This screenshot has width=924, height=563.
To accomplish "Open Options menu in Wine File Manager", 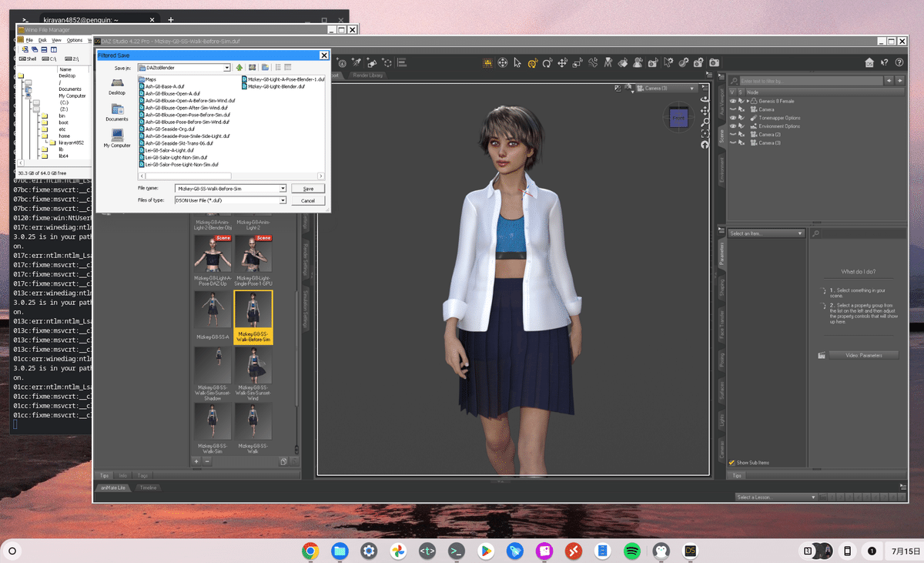I will (x=75, y=40).
